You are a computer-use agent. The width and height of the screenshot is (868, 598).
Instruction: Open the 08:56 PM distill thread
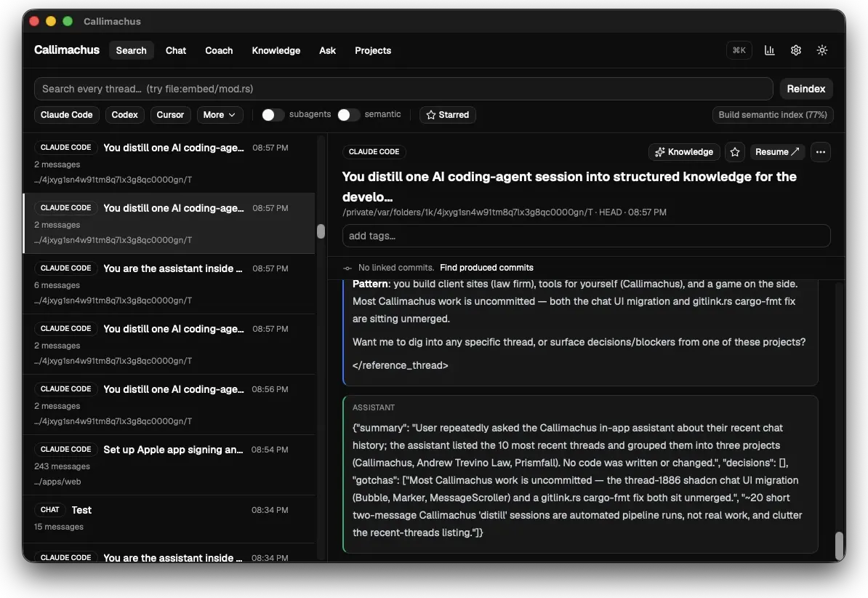pyautogui.click(x=169, y=404)
